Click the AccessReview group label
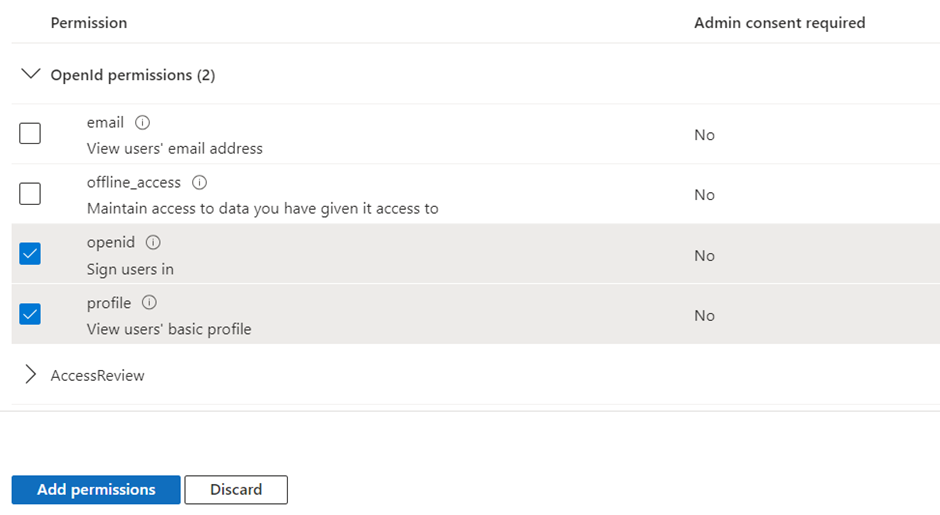This screenshot has height=515, width=940. click(98, 375)
